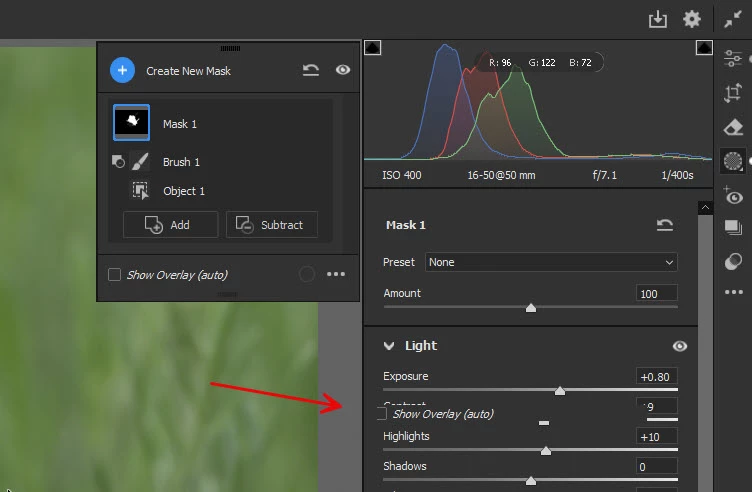
Task: Click the f/7.1 aperture text
Action: tap(604, 175)
